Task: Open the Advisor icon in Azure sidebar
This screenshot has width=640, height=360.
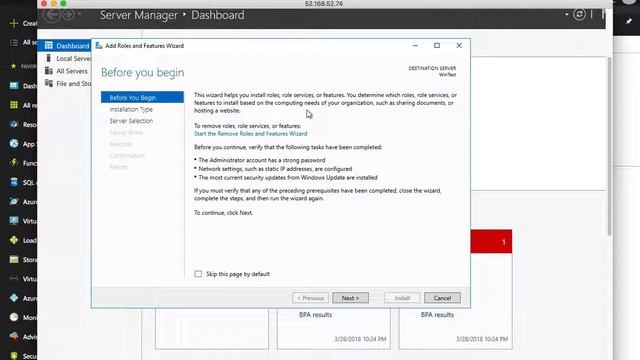Action: click(14, 336)
